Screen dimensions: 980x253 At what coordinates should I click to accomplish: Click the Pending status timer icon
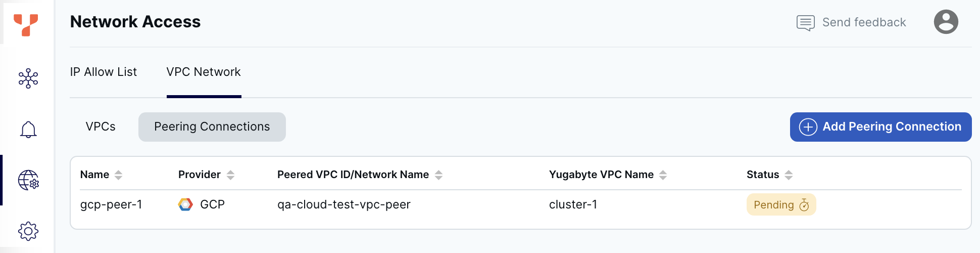click(804, 205)
